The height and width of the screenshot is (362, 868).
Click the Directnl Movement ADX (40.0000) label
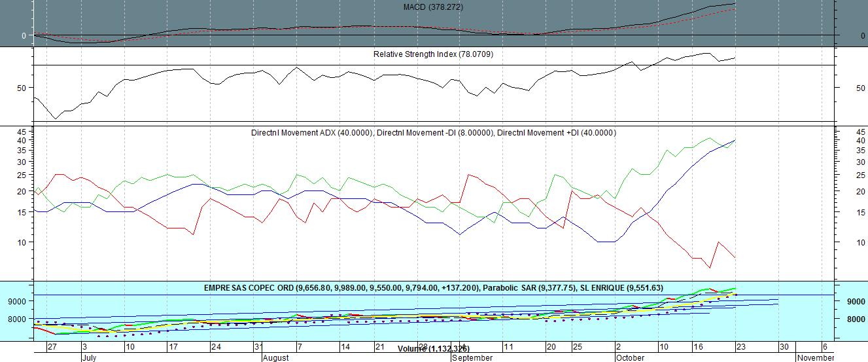pos(312,132)
